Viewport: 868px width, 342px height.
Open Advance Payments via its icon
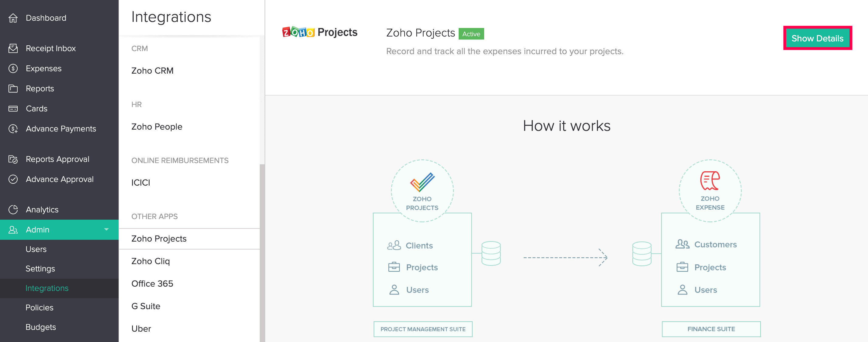click(13, 129)
